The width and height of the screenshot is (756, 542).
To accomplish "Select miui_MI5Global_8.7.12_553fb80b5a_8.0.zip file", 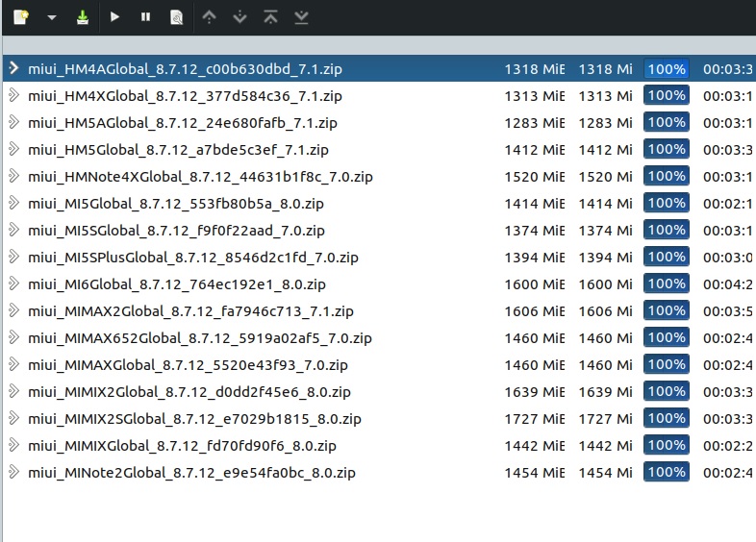I will [176, 204].
